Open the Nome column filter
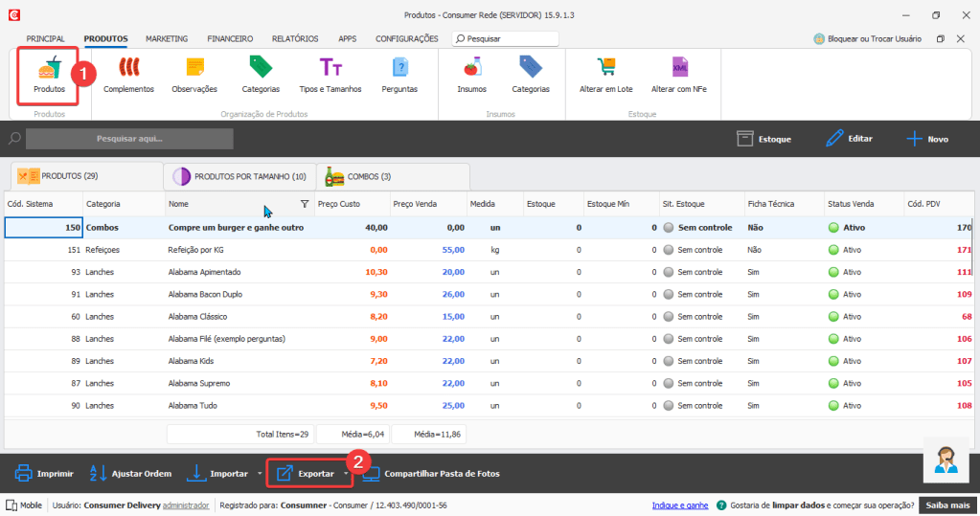This screenshot has width=980, height=516. 305,204
